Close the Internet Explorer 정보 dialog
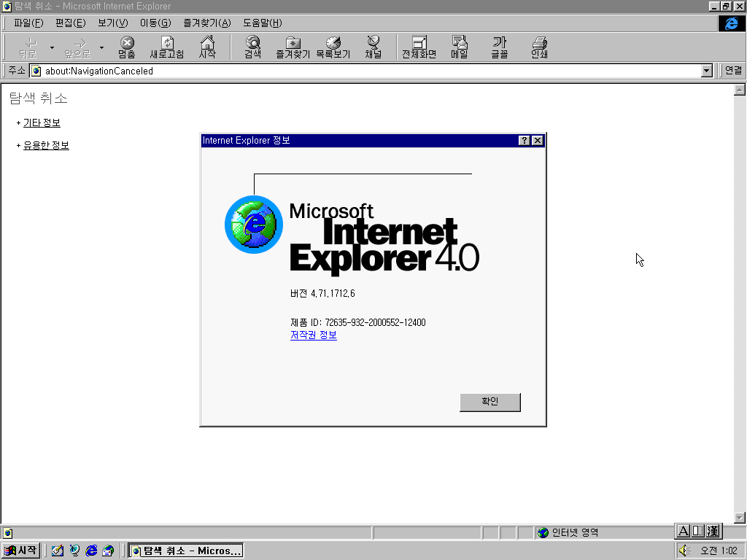Image resolution: width=747 pixels, height=560 pixels. coord(538,141)
